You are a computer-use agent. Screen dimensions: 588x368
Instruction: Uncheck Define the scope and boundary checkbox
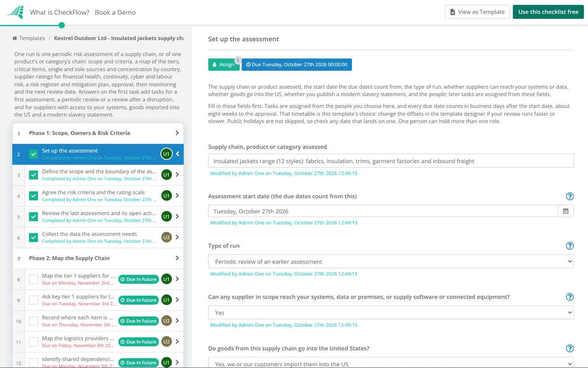34,175
